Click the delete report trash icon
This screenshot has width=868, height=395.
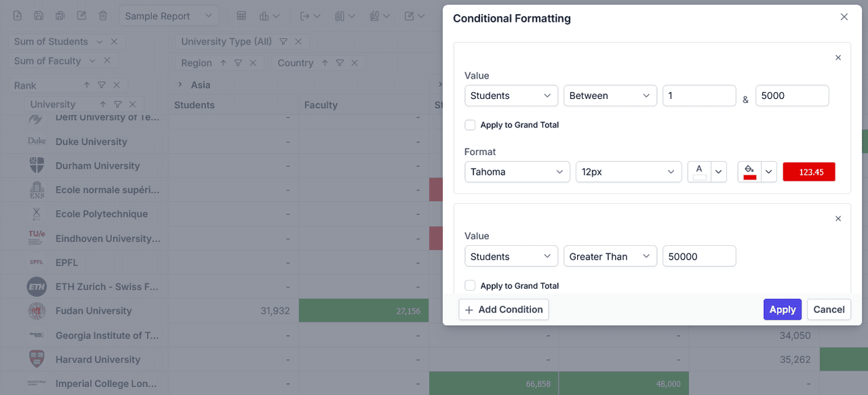(103, 16)
